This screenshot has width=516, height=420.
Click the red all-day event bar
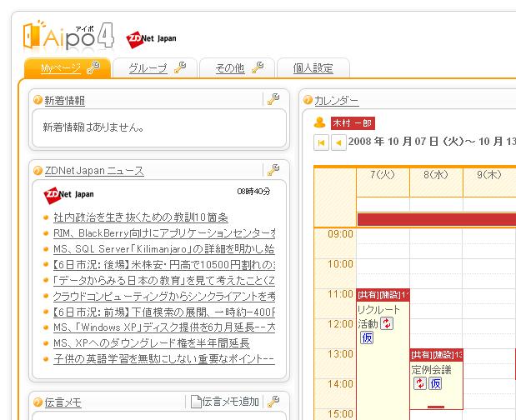point(437,219)
